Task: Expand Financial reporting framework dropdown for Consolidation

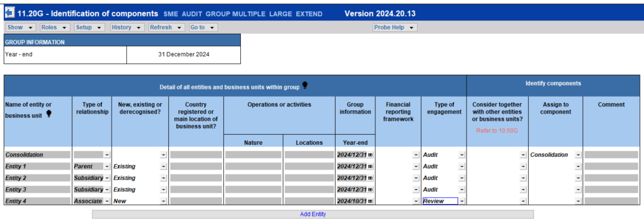Action: pos(416,155)
